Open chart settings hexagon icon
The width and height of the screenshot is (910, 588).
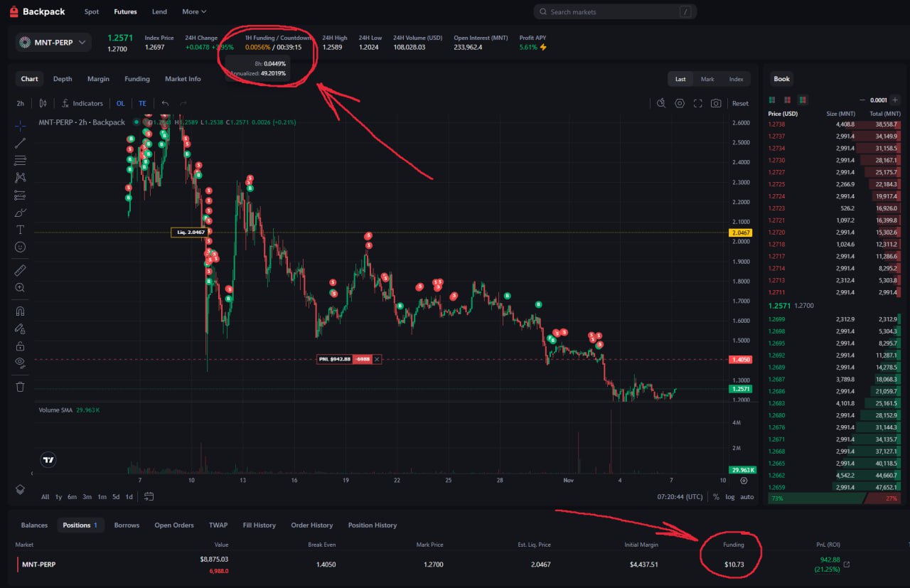(680, 103)
